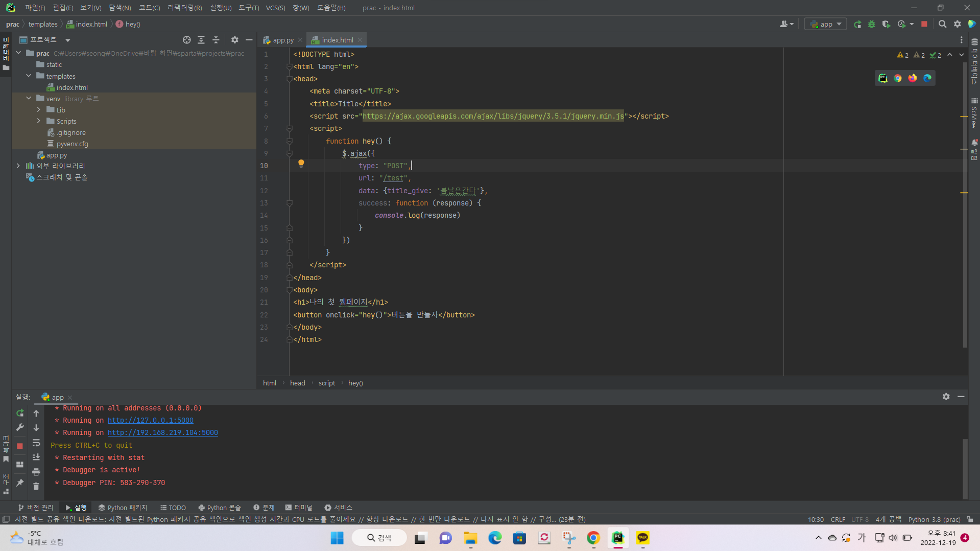The height and width of the screenshot is (551, 980).
Task: Toggle the SciView tool window button
Action: click(974, 113)
